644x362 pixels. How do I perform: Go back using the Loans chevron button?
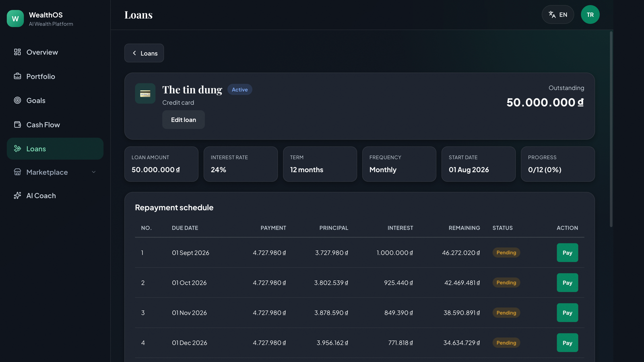pos(144,53)
